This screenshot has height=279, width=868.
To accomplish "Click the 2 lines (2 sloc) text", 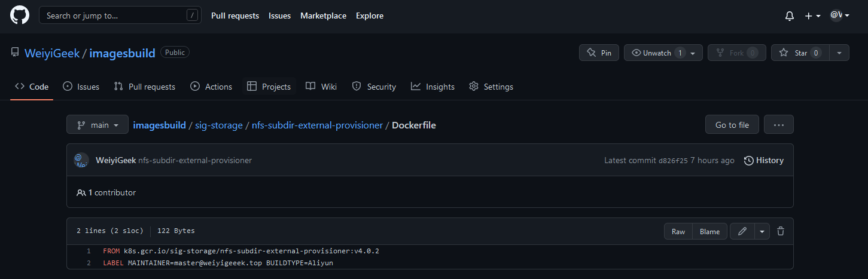I will [x=110, y=231].
